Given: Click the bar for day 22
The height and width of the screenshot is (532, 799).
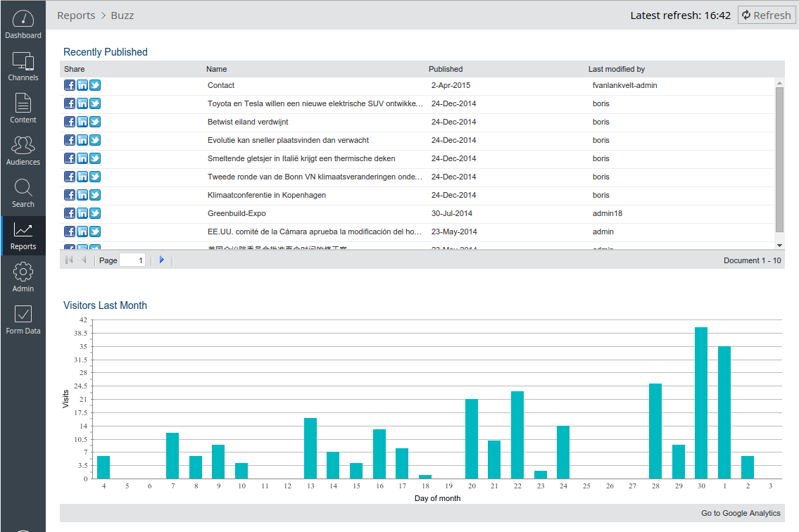Looking at the screenshot, I should pos(517,435).
